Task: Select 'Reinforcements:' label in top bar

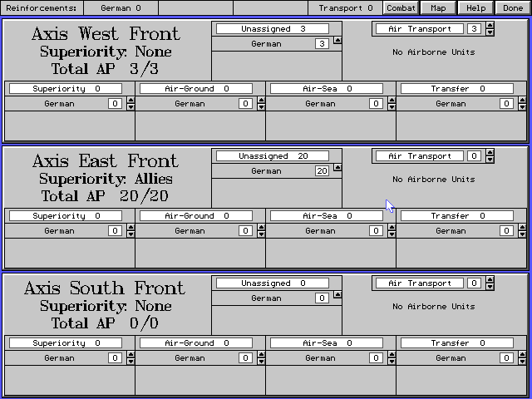Action: (42, 7)
